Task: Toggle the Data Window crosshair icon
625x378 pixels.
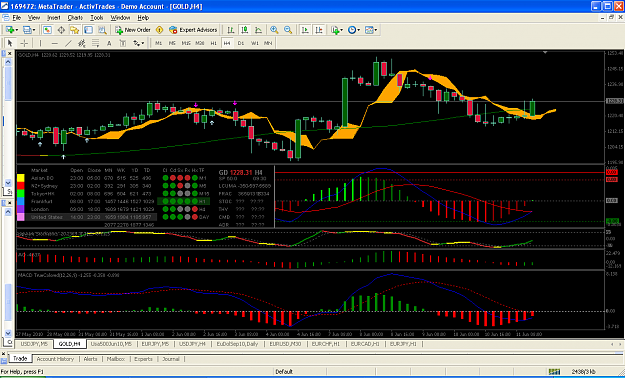Action: 61,30
